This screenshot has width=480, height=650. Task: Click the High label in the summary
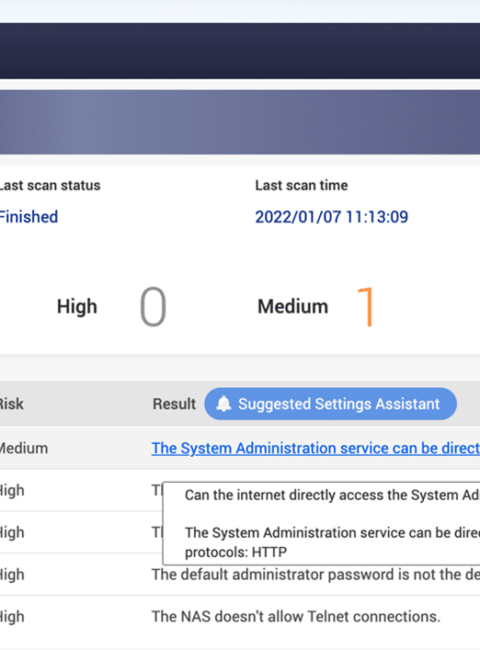(77, 307)
